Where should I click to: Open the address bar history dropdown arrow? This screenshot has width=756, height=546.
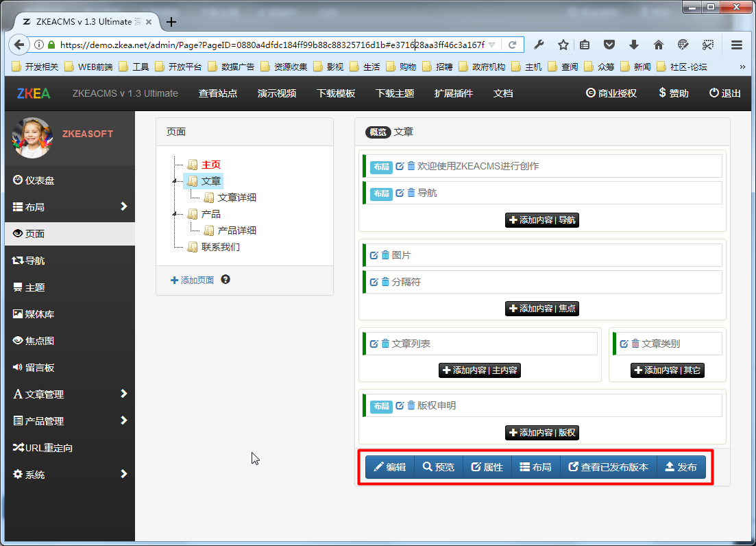(492, 45)
